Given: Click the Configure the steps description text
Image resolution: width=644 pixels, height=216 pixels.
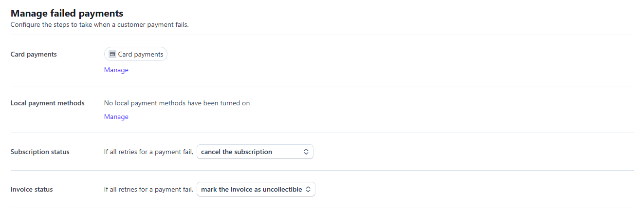Looking at the screenshot, I should (100, 24).
